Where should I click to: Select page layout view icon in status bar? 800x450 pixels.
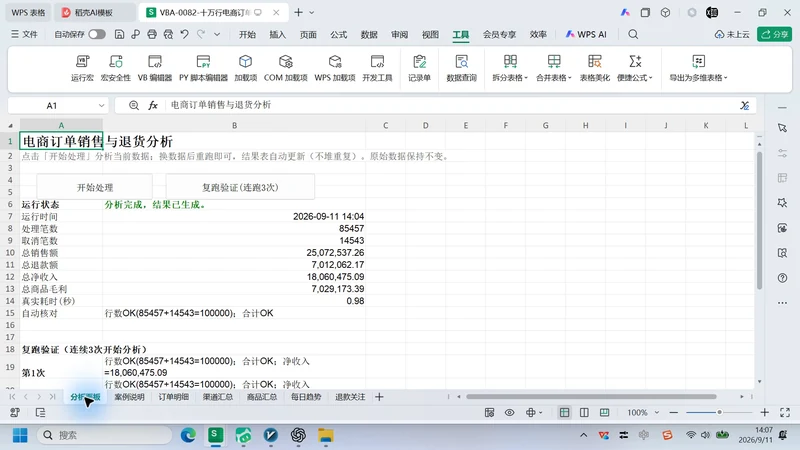click(584, 412)
